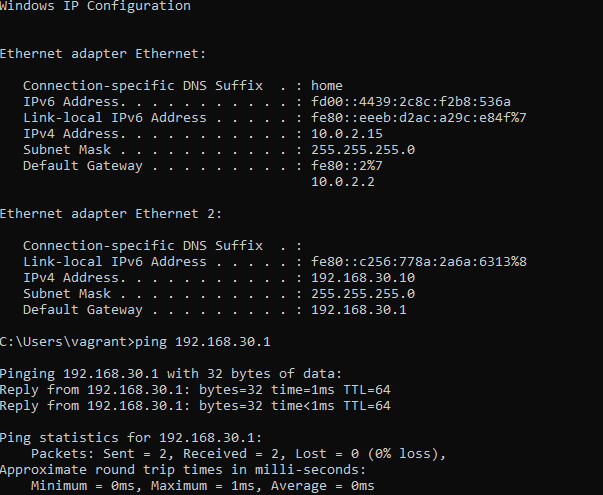Viewport: 603px width, 495px height.
Task: Click the gateway address 10.0.2.2
Action: coord(343,182)
